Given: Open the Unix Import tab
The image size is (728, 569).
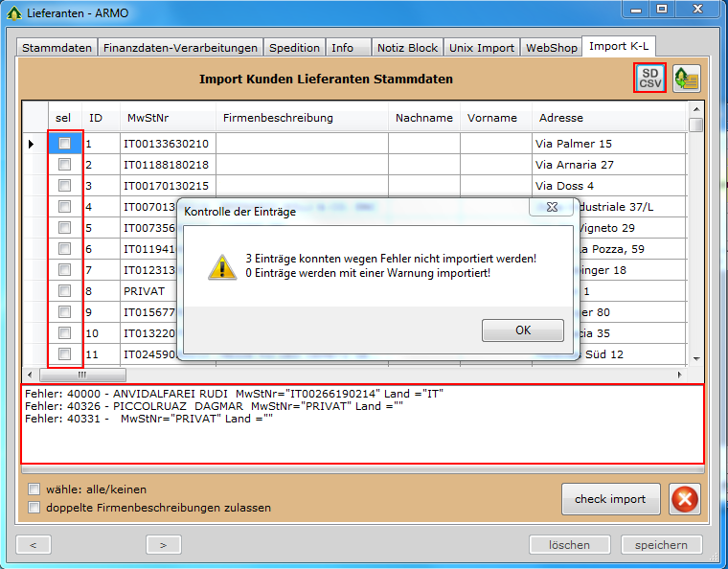Looking at the screenshot, I should pyautogui.click(x=482, y=48).
